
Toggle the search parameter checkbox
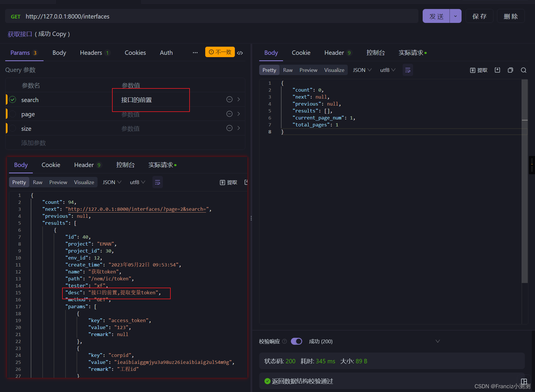click(x=12, y=100)
